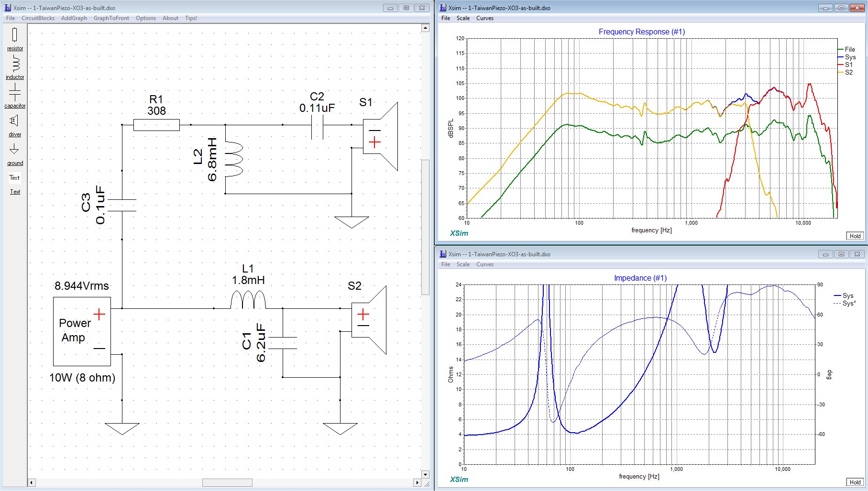Click Hold button in Frequency Response graph
Image resolution: width=868 pixels, height=491 pixels.
point(855,236)
